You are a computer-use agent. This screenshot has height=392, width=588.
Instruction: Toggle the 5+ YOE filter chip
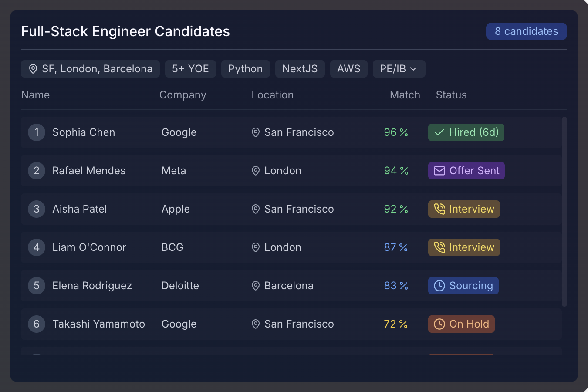(x=190, y=68)
